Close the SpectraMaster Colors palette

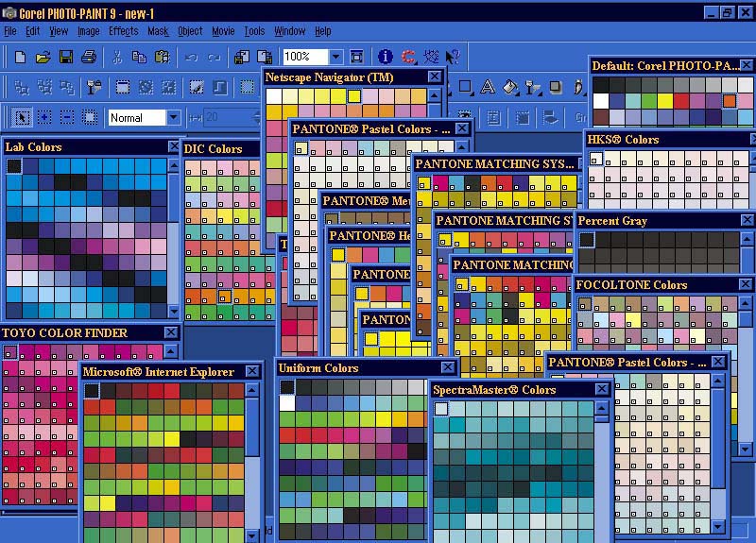coord(602,389)
